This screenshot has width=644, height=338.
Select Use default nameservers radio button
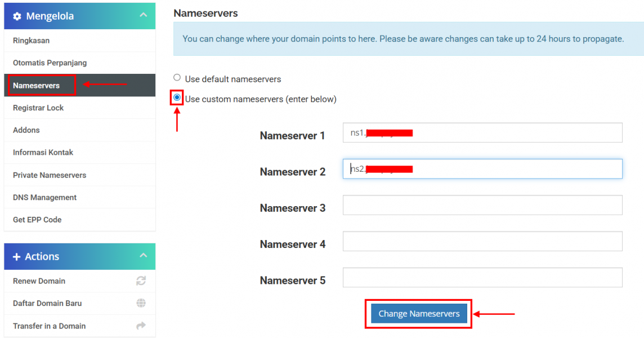coord(177,77)
